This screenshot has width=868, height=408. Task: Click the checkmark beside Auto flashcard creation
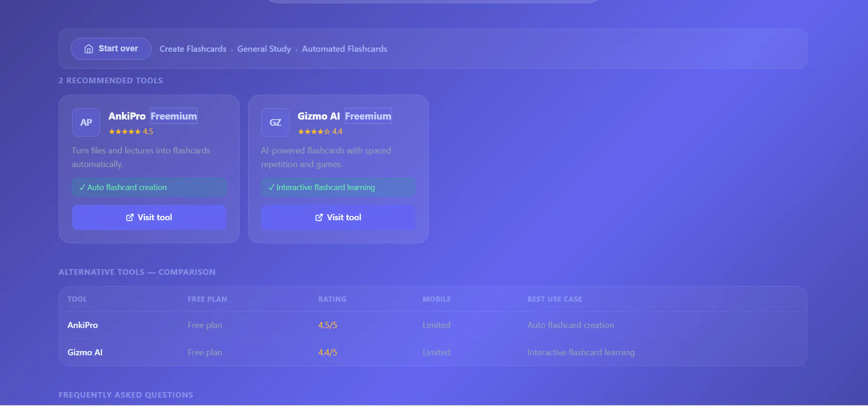coord(82,187)
